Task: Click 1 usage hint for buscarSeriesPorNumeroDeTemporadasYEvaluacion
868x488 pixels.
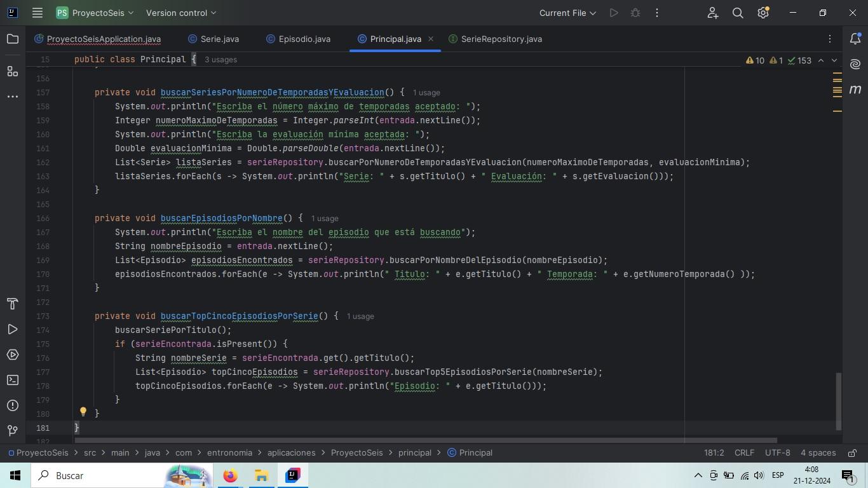Action: click(x=426, y=93)
